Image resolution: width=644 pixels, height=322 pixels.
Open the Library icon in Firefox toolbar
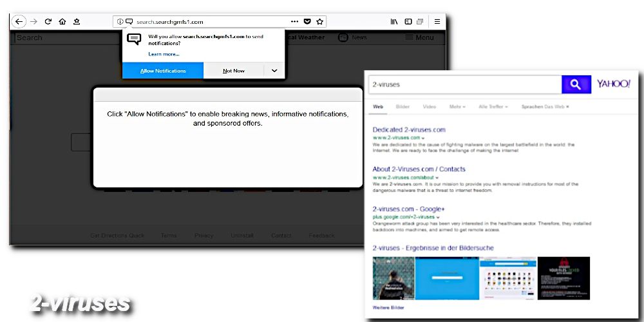coord(394,22)
